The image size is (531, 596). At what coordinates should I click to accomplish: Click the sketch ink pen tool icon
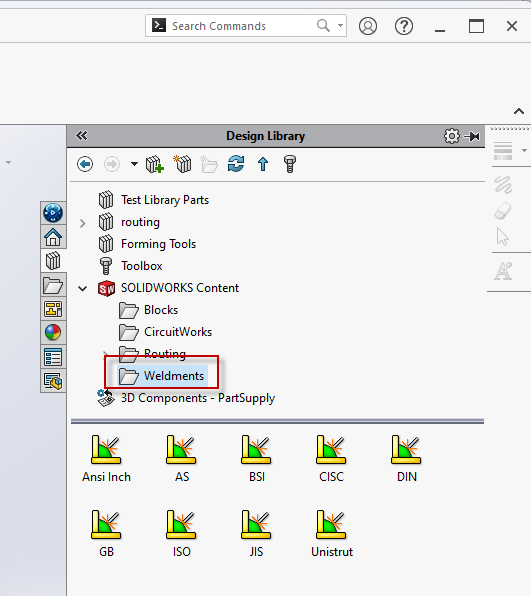coord(503,184)
